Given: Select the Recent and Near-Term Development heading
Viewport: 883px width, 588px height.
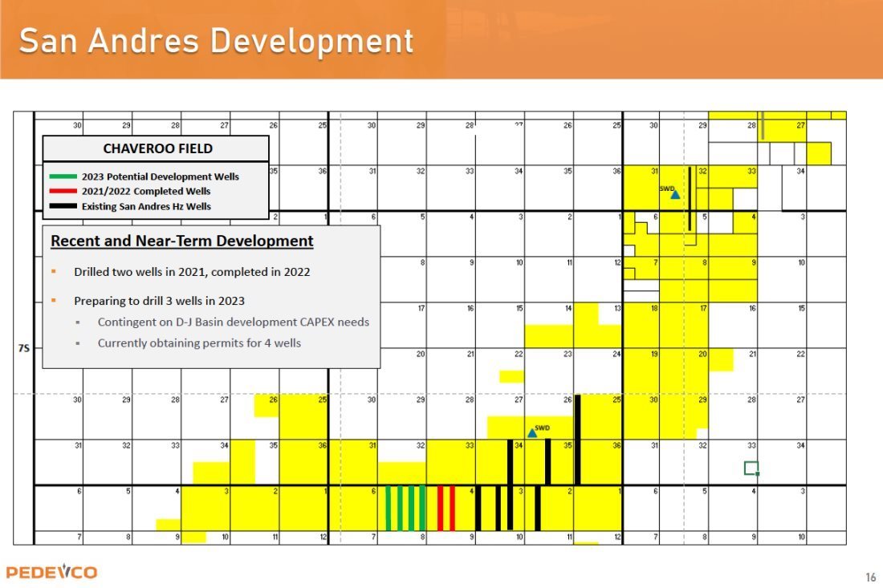Looking at the screenshot, I should [x=181, y=241].
